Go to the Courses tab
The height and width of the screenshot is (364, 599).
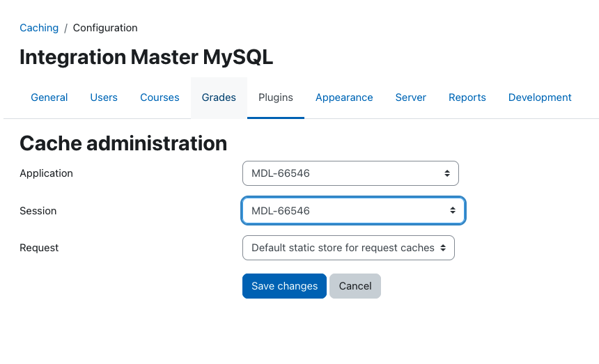pos(160,97)
